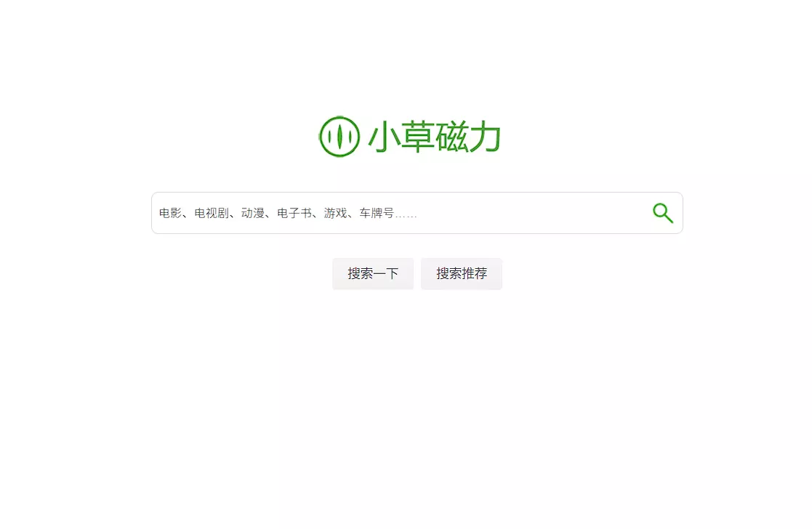Click the character 草 in the logo

coord(417,137)
